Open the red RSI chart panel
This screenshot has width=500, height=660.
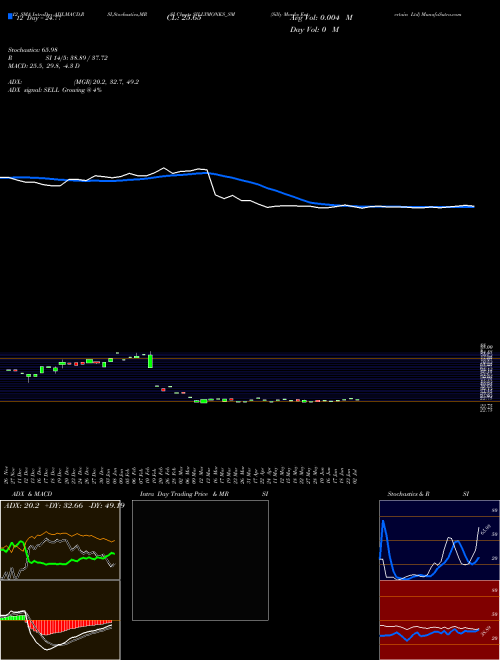pos(439,620)
